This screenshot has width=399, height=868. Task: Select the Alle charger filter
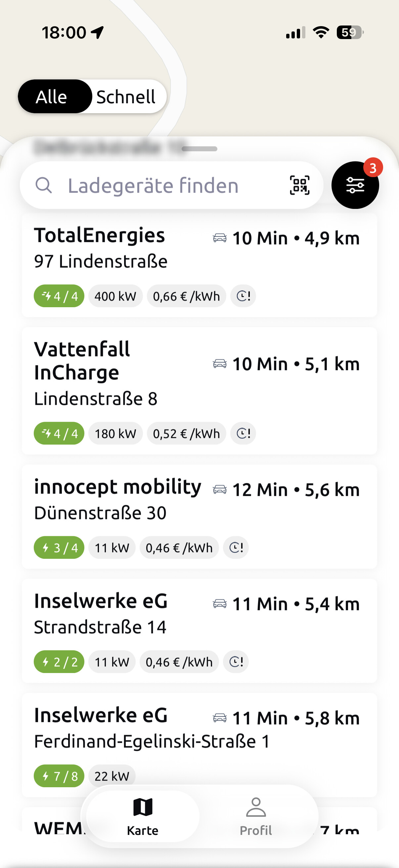click(52, 97)
